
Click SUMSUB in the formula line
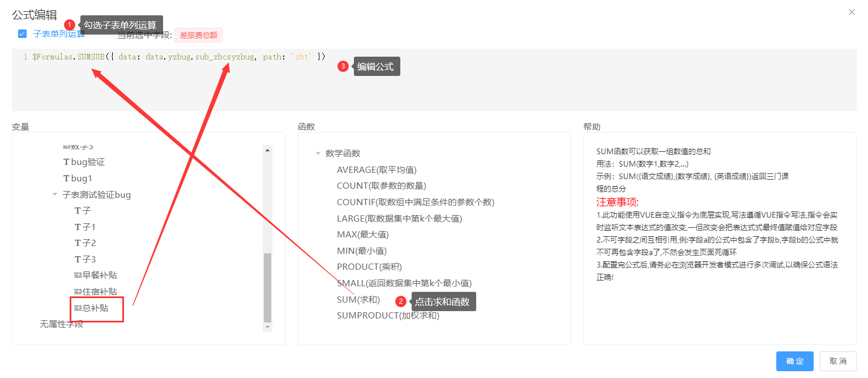pos(91,57)
